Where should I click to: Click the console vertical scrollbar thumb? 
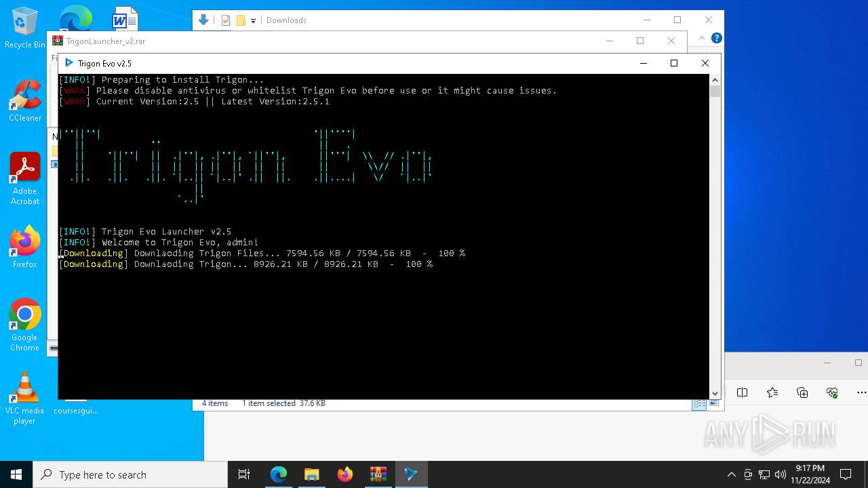pyautogui.click(x=715, y=91)
